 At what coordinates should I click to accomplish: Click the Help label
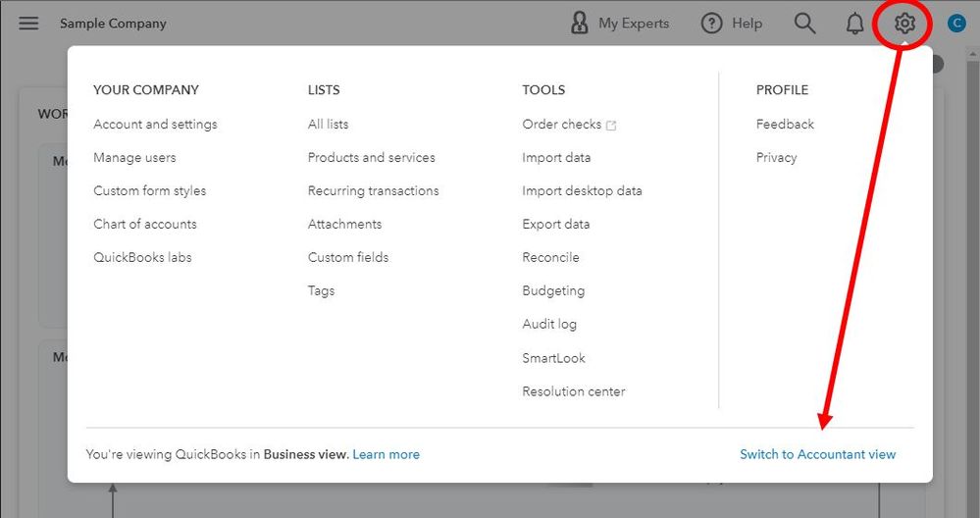pyautogui.click(x=747, y=24)
